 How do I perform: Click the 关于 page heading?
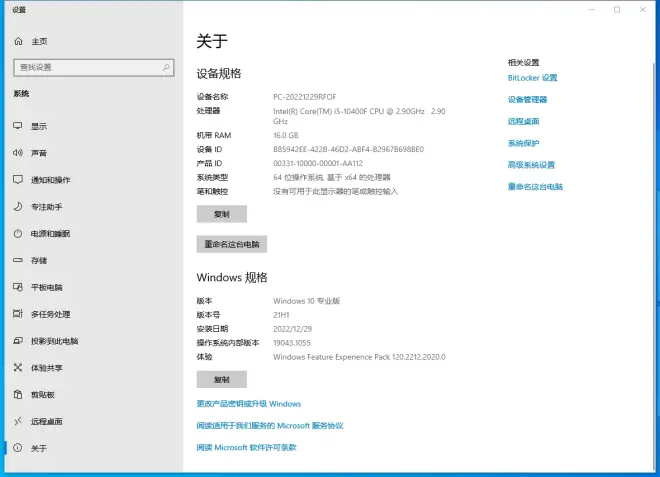tap(212, 41)
